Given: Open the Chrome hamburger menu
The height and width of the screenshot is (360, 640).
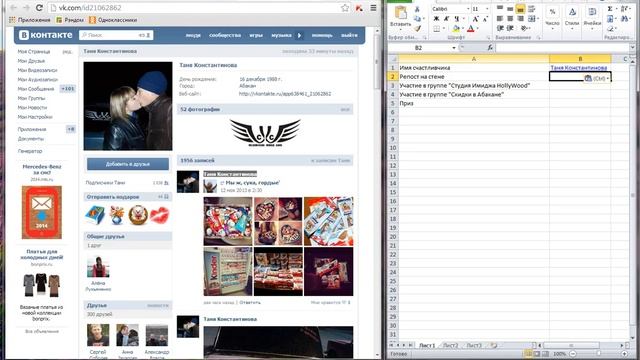Looking at the screenshot, I should tap(373, 8).
